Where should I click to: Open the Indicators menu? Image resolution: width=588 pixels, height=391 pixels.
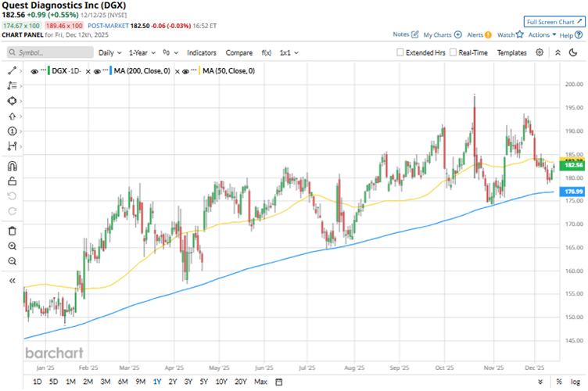(x=202, y=52)
